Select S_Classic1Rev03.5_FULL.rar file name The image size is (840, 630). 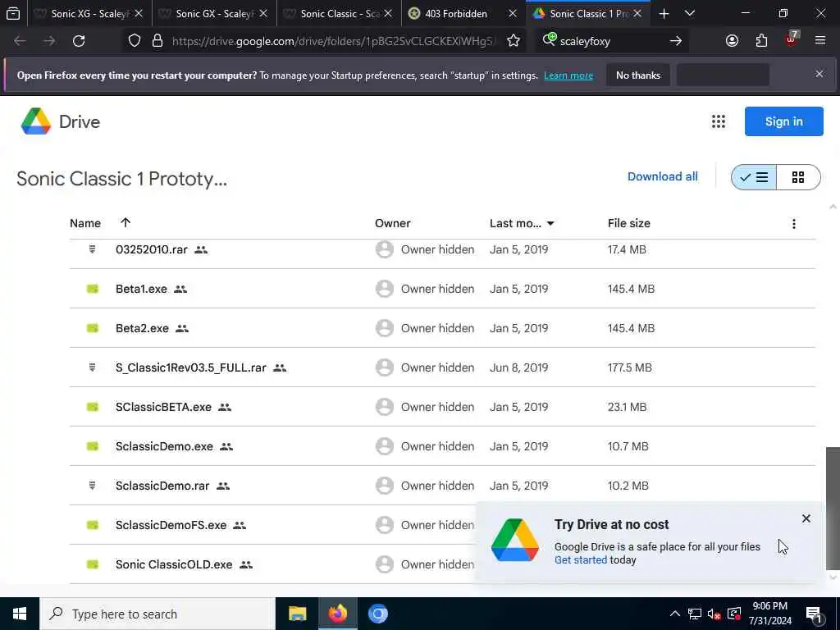point(190,367)
